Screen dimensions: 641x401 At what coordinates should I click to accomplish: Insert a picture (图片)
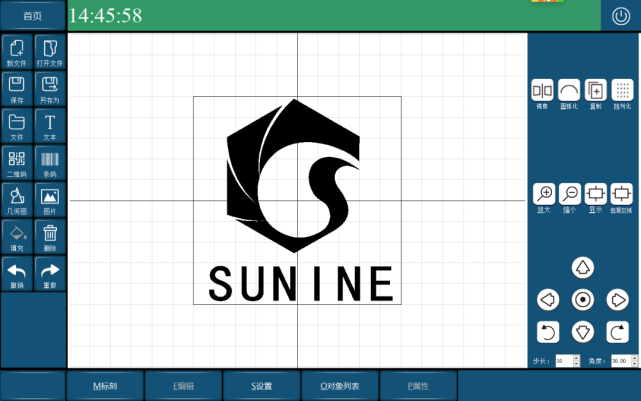tap(50, 200)
